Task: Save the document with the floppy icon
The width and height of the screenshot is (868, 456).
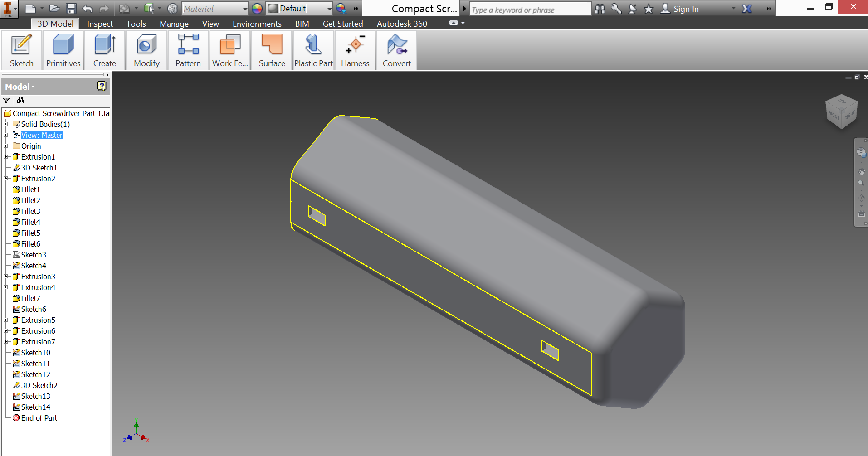Action: coord(71,9)
